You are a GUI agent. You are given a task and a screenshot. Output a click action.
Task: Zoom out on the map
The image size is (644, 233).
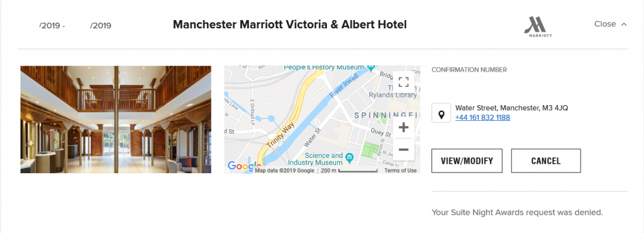404,149
